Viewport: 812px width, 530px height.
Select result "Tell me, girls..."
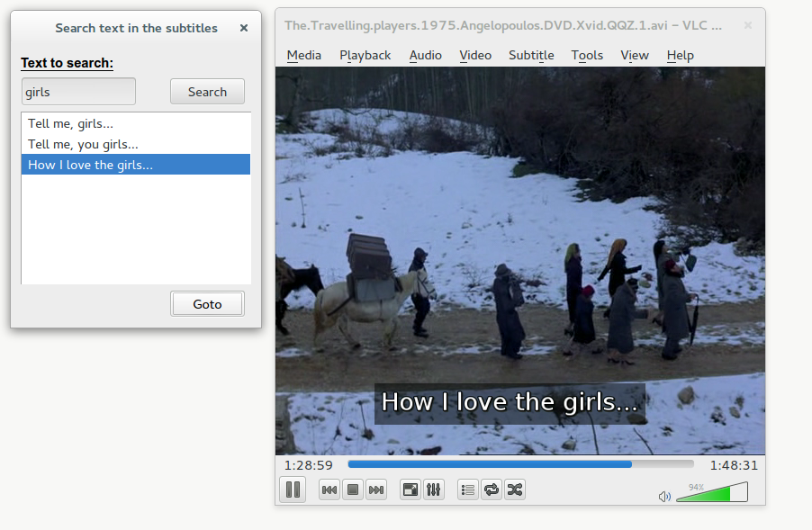[x=136, y=123]
